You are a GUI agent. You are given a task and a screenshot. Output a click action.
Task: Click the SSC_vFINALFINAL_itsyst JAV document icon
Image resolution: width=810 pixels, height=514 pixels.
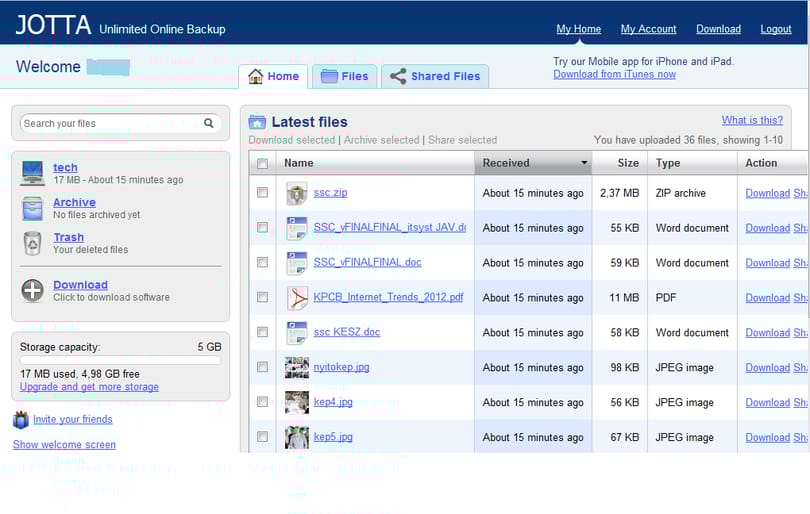coord(297,228)
